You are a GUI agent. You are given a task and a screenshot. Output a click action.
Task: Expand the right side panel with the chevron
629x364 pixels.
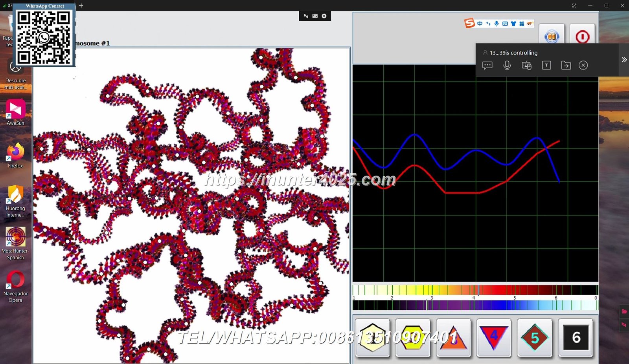click(x=624, y=60)
